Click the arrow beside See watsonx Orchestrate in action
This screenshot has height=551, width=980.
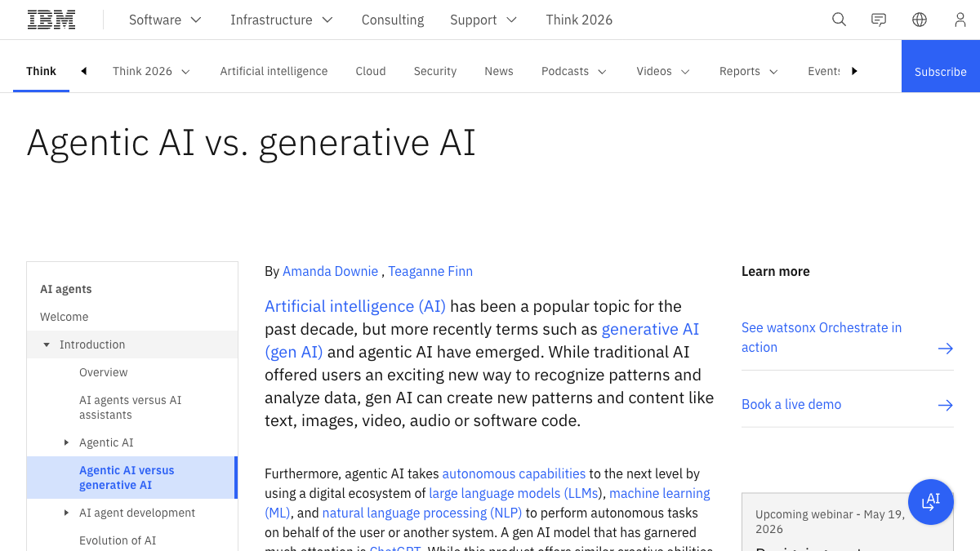pyautogui.click(x=946, y=348)
